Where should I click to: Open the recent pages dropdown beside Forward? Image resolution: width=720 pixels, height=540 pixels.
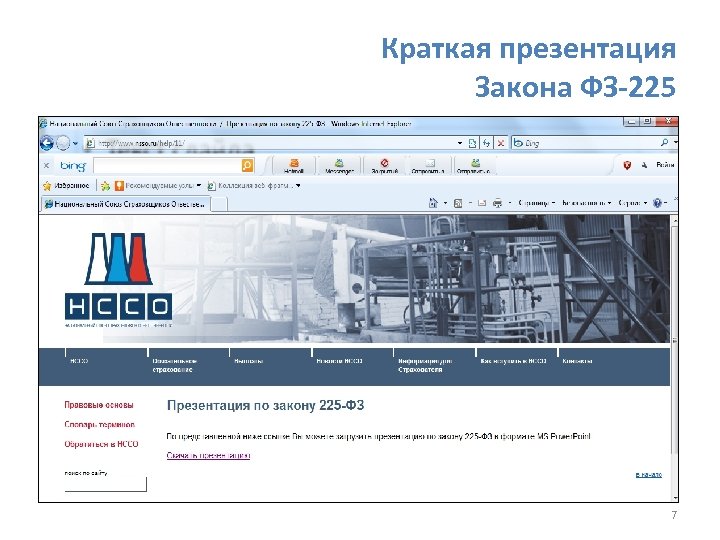76,144
